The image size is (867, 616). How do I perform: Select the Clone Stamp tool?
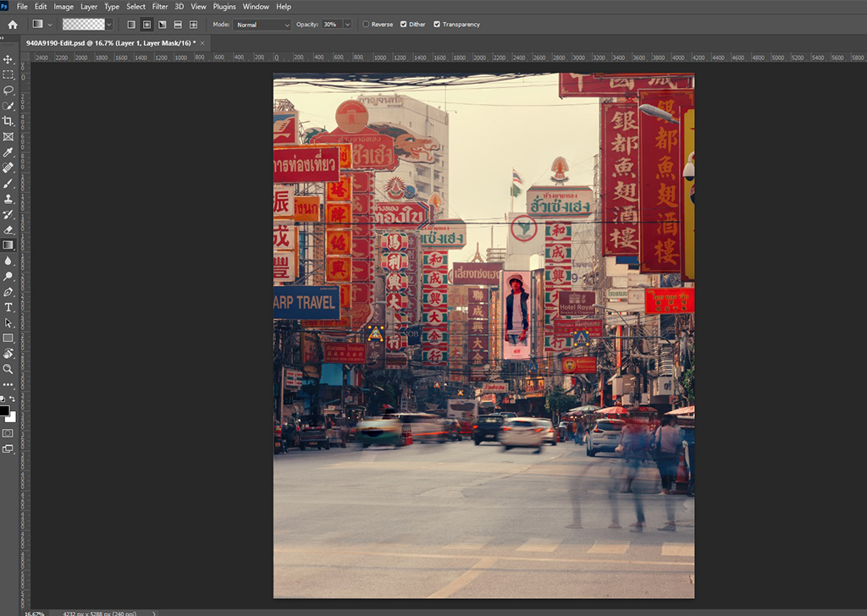point(8,199)
